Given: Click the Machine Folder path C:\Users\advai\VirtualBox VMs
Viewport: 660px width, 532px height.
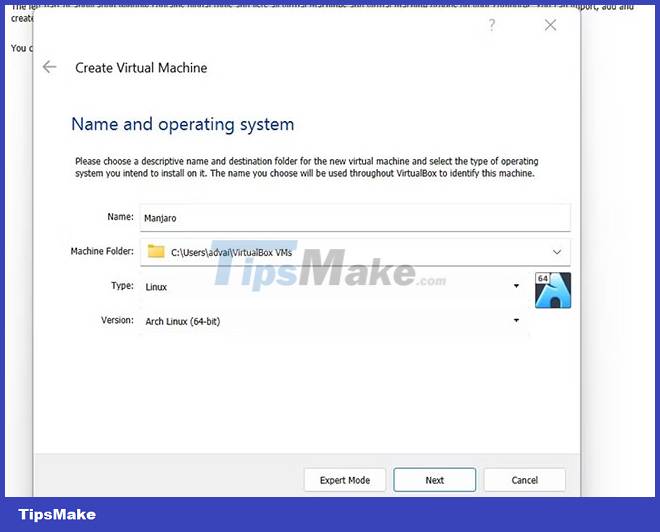Looking at the screenshot, I should (232, 253).
